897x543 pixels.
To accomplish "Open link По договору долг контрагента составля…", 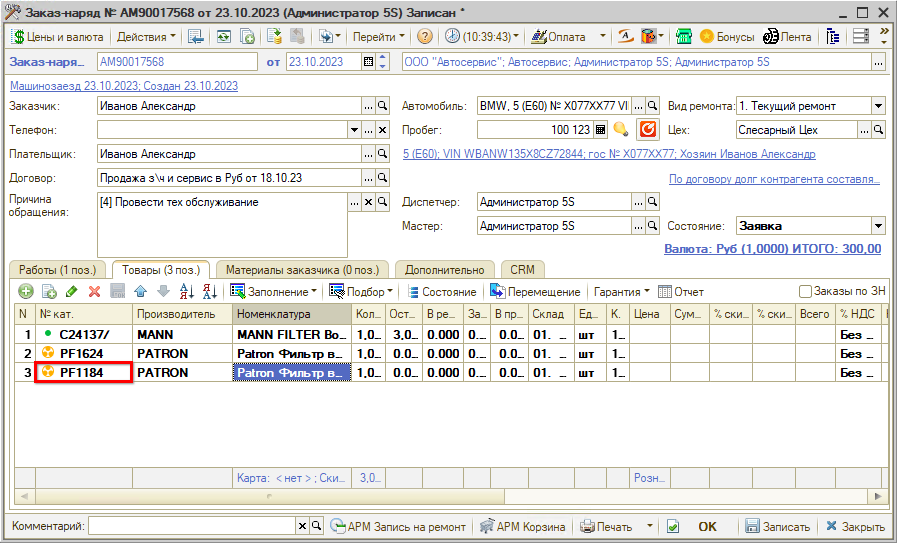I will click(774, 179).
